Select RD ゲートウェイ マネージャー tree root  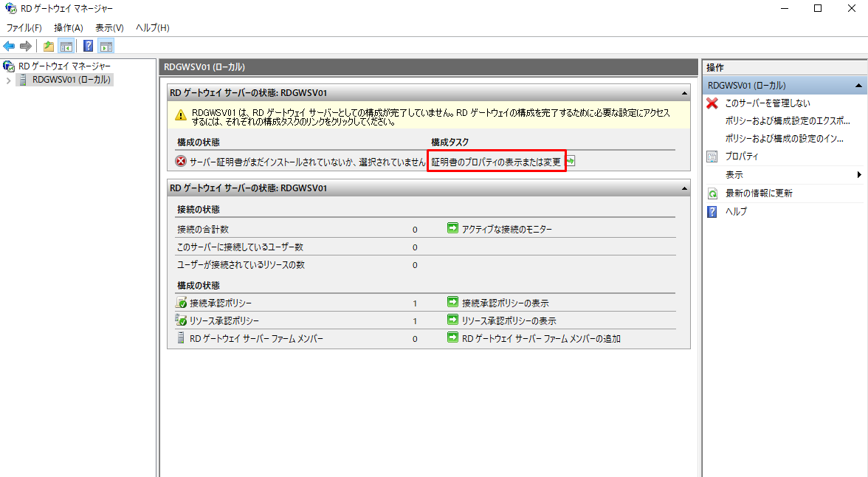click(64, 66)
